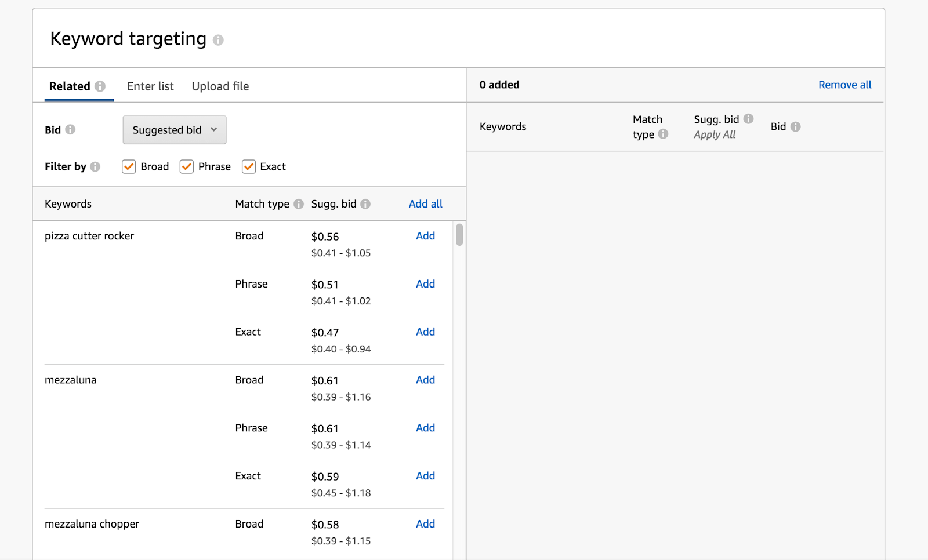Uncheck the Phrase filter checkbox

[187, 167]
